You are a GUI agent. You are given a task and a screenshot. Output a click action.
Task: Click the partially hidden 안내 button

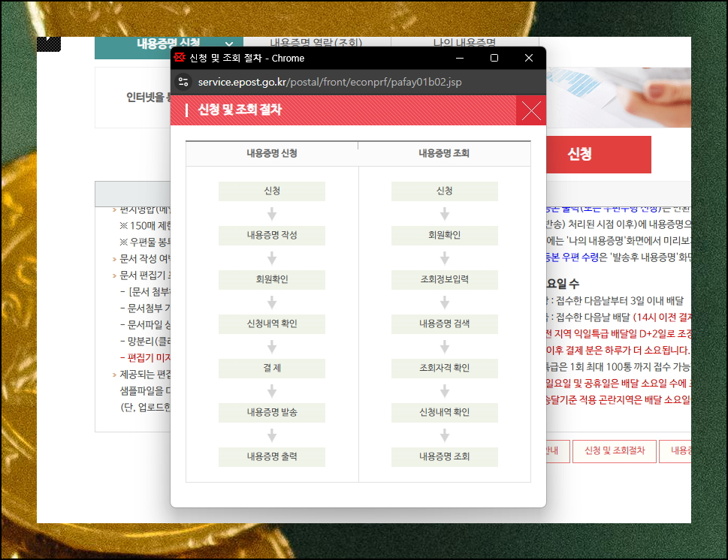(557, 451)
